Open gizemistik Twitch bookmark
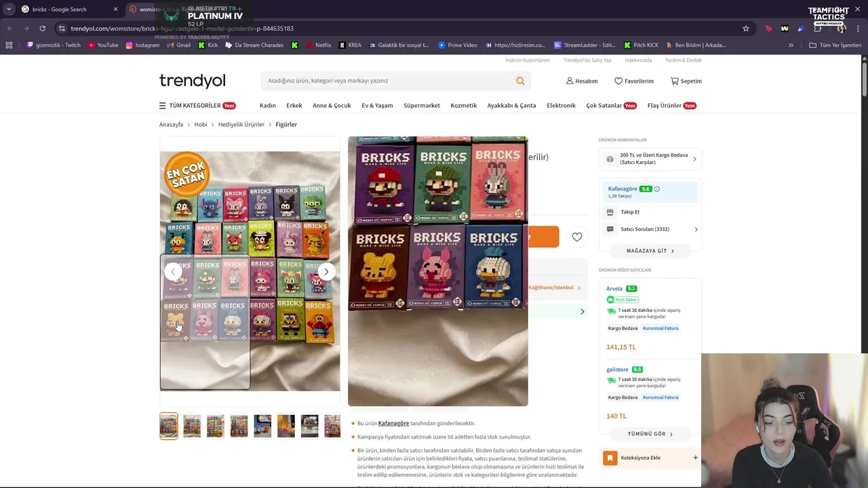Screen dimensions: 868x488 tap(54, 45)
